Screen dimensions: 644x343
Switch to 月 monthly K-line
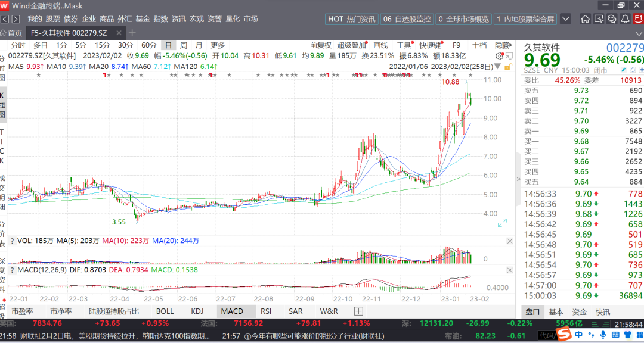(x=199, y=45)
